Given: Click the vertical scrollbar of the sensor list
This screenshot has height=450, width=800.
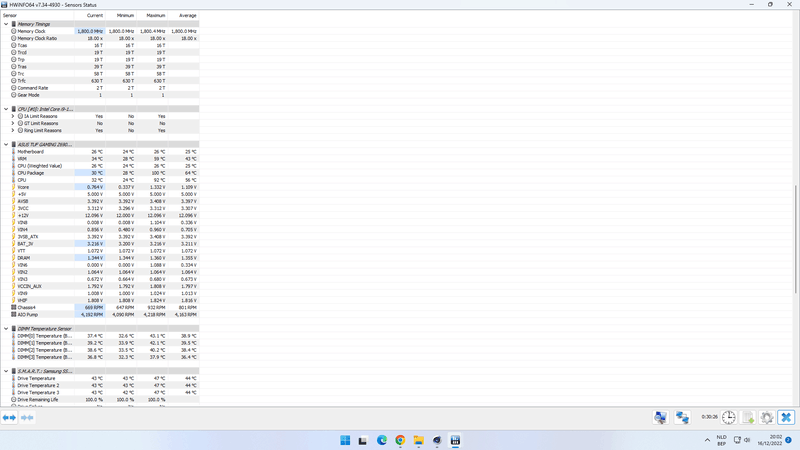Looking at the screenshot, I should 796,239.
